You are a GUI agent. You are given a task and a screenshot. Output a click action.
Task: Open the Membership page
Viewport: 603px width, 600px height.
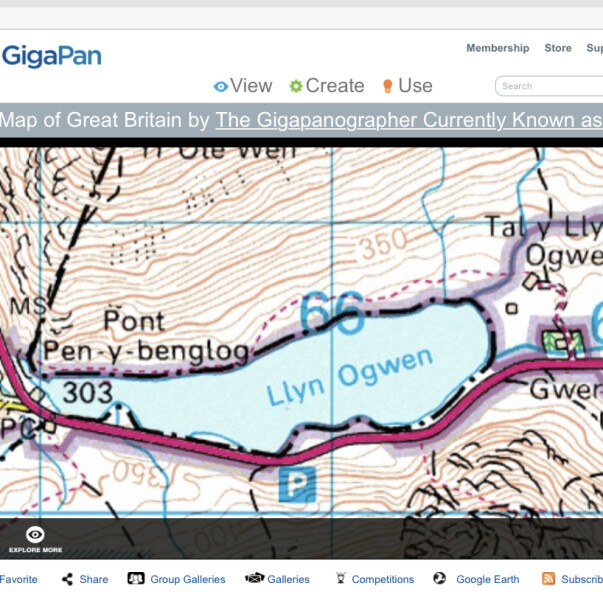(498, 48)
